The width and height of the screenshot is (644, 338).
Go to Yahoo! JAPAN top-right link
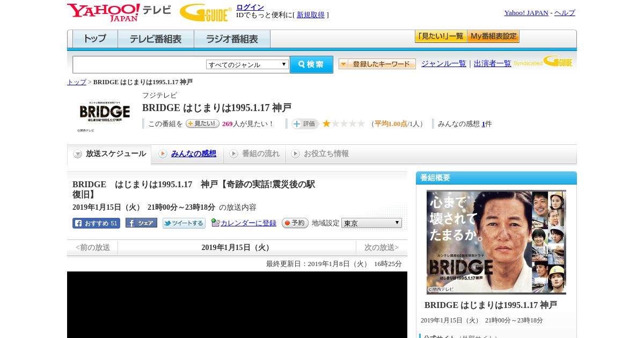point(526,13)
